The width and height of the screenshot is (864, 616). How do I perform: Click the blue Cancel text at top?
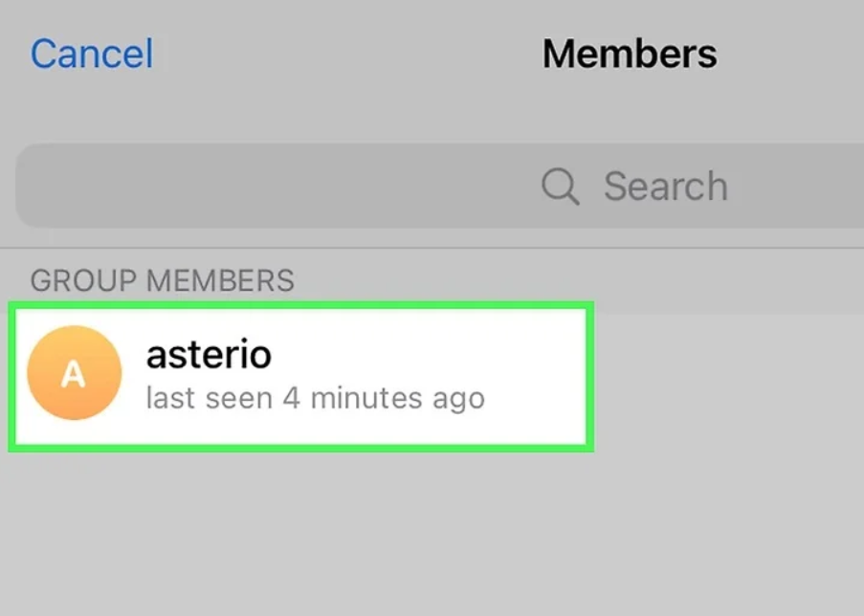coord(92,54)
